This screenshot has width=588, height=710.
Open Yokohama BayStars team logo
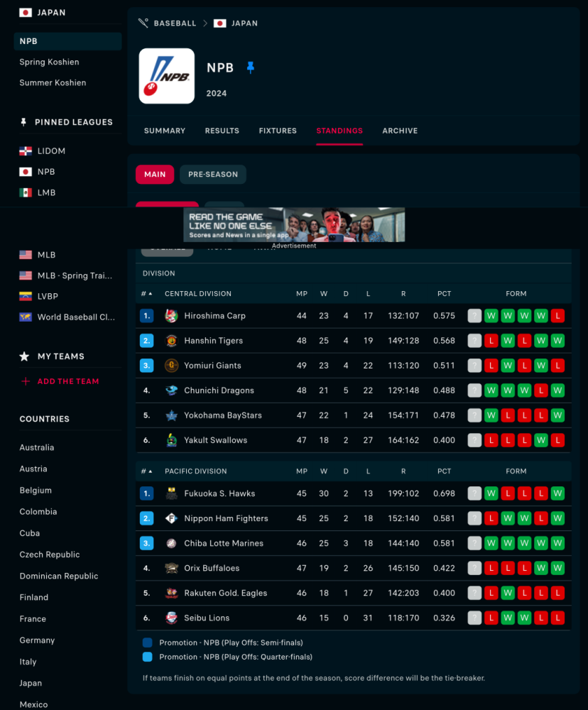(171, 415)
